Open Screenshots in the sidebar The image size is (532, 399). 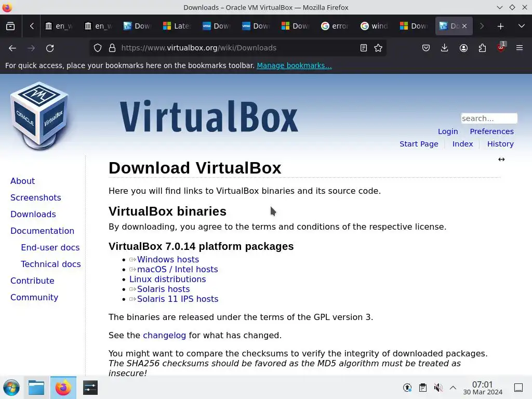coord(36,197)
